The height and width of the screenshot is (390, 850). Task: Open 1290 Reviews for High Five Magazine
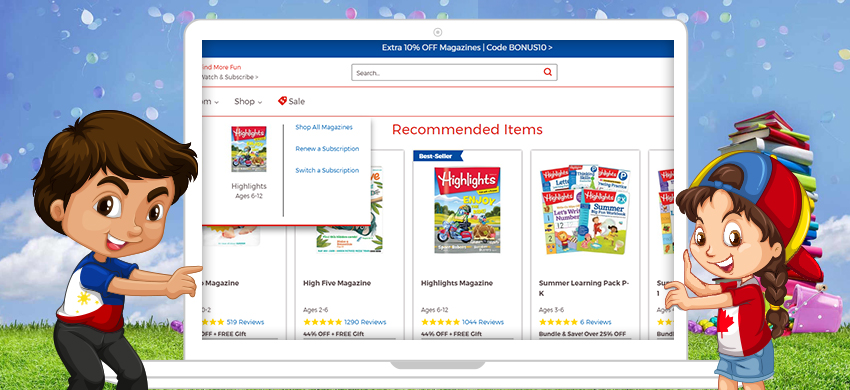pos(365,322)
